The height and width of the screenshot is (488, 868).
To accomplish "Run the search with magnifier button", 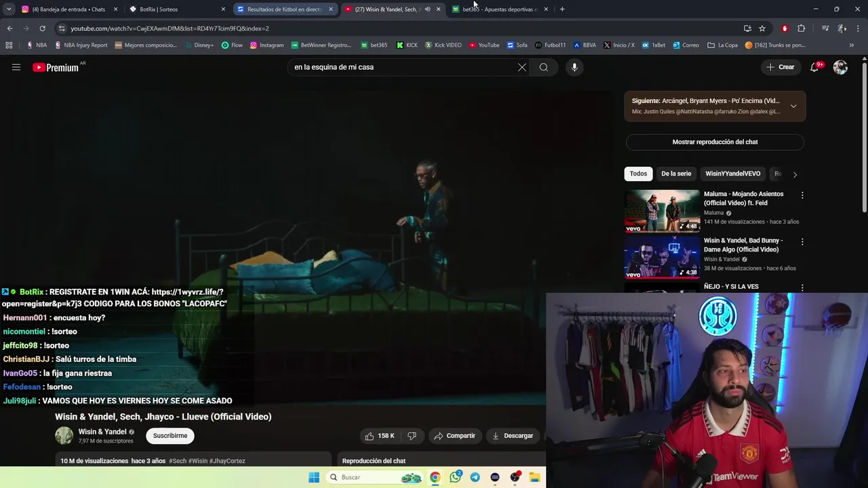I will [x=544, y=67].
